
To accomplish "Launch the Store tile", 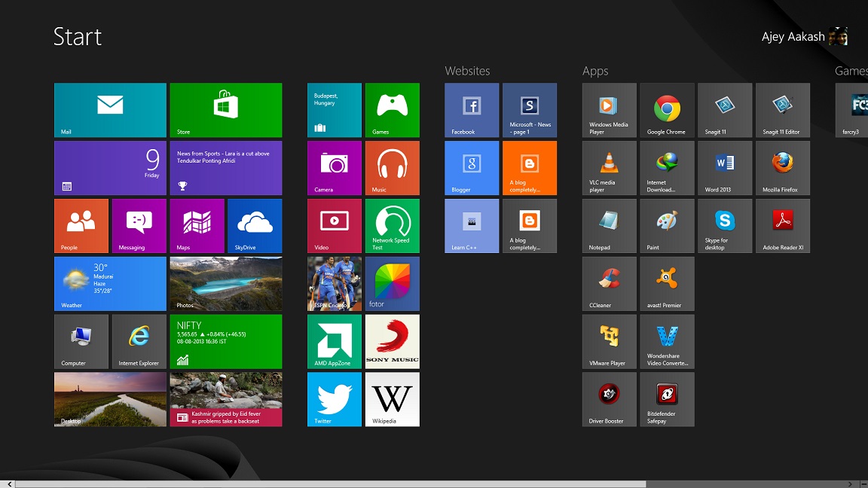I will click(x=226, y=110).
